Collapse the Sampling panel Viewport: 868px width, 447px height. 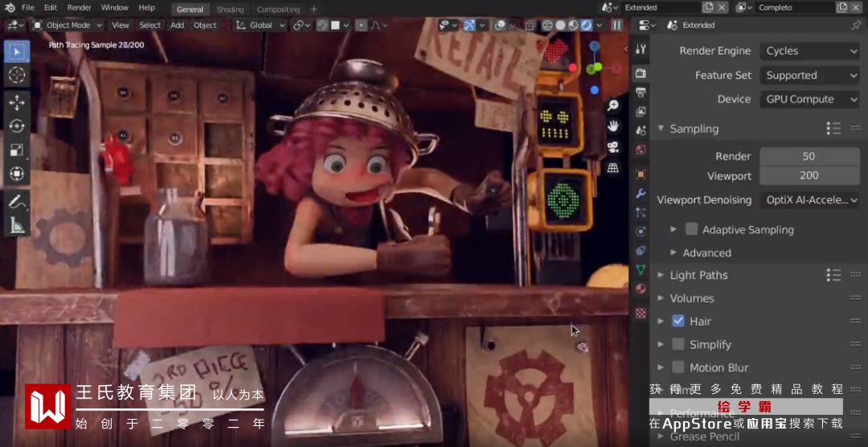click(661, 129)
